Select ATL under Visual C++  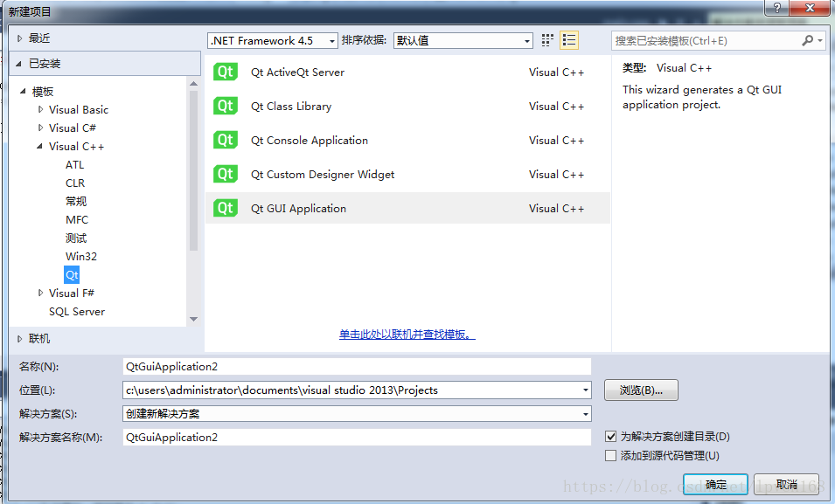click(x=74, y=164)
